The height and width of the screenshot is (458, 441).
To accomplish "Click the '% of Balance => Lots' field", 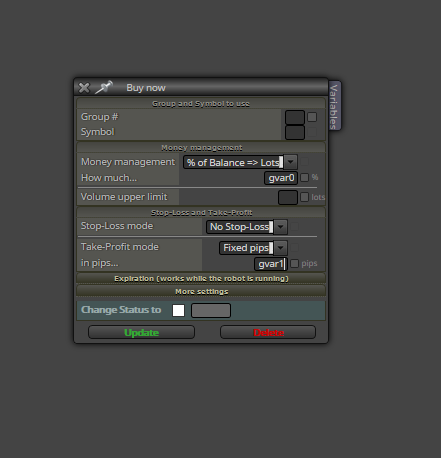I will [233, 162].
